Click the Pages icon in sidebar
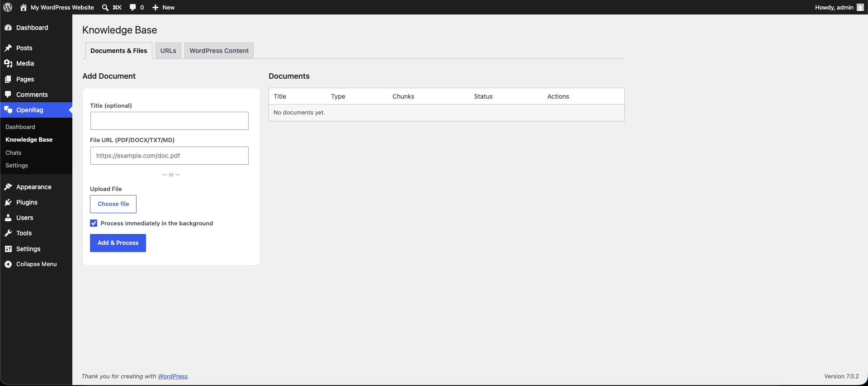This screenshot has width=868, height=386. point(8,79)
